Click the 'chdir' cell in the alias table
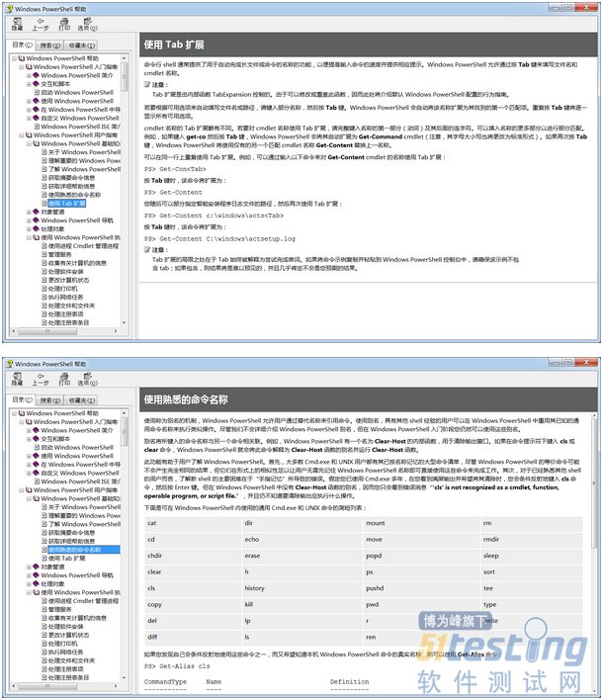 click(x=194, y=556)
